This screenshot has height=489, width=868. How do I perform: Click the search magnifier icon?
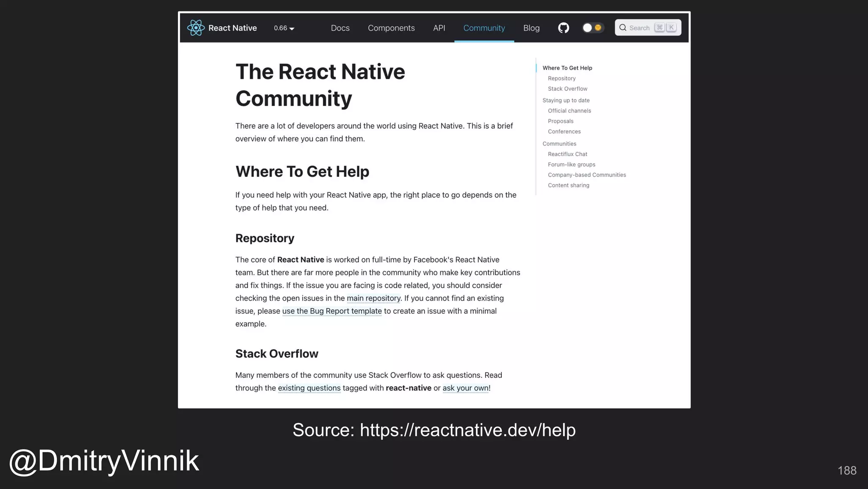click(x=623, y=28)
